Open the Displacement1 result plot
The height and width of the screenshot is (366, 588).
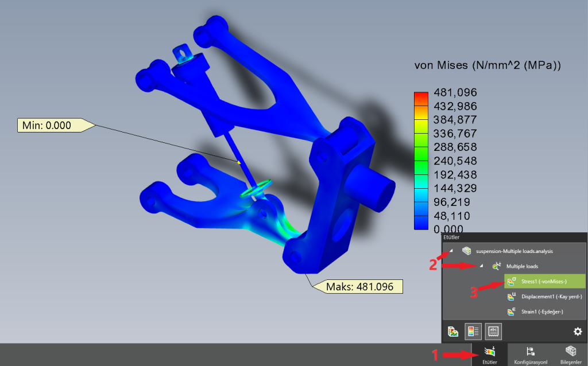pos(551,297)
